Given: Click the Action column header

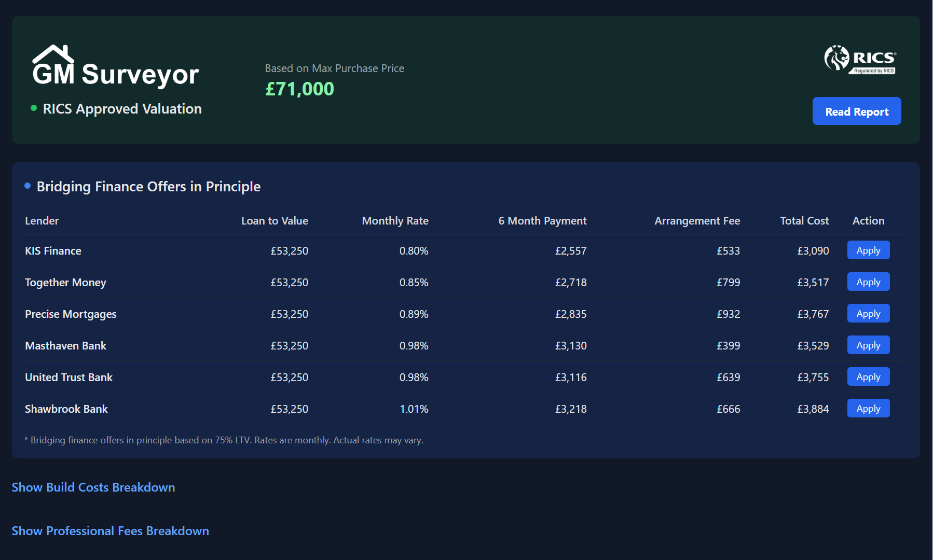Looking at the screenshot, I should coord(868,221).
